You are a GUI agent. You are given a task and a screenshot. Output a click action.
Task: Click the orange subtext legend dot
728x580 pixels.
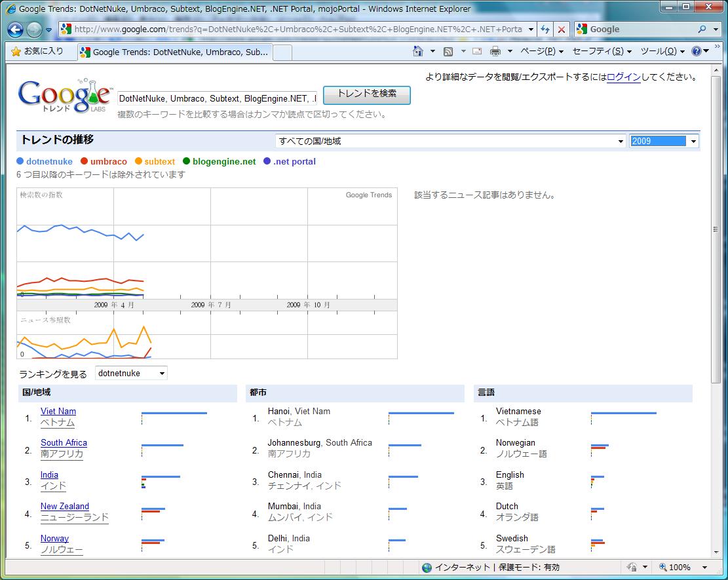138,161
